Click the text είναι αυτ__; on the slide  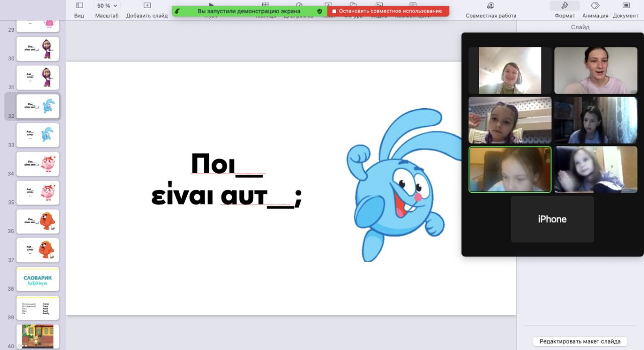[x=226, y=196]
